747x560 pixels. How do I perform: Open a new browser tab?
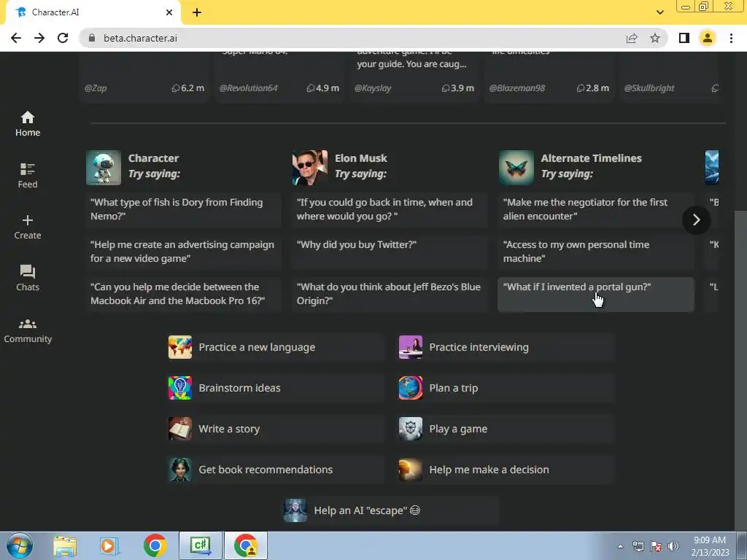197,12
